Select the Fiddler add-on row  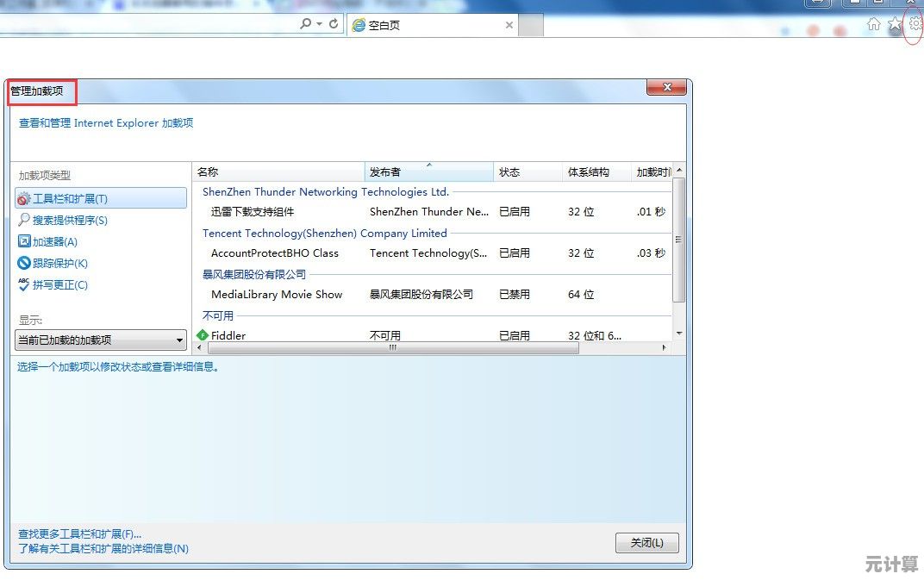(433, 334)
